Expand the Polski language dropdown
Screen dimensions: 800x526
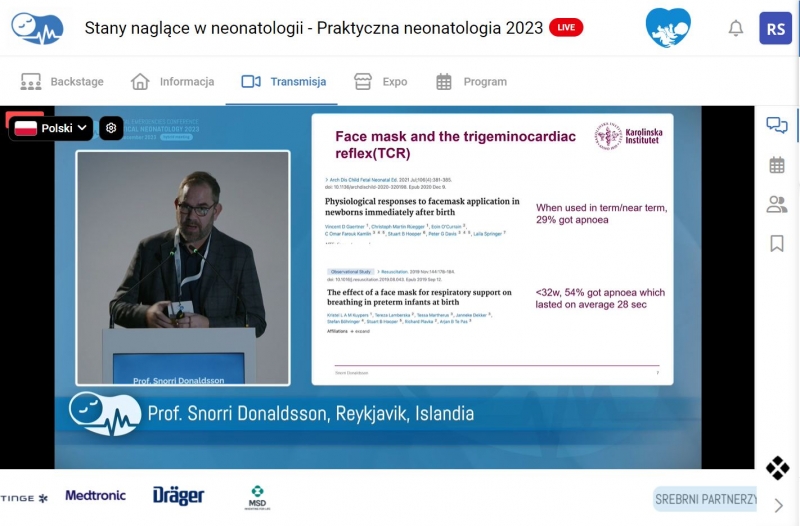(x=53, y=128)
